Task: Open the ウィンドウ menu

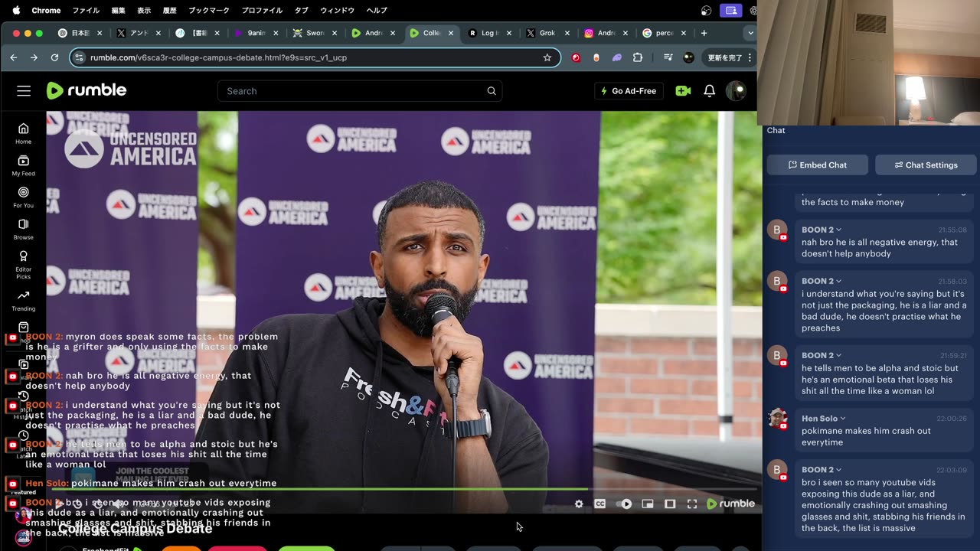Action: [x=337, y=11]
